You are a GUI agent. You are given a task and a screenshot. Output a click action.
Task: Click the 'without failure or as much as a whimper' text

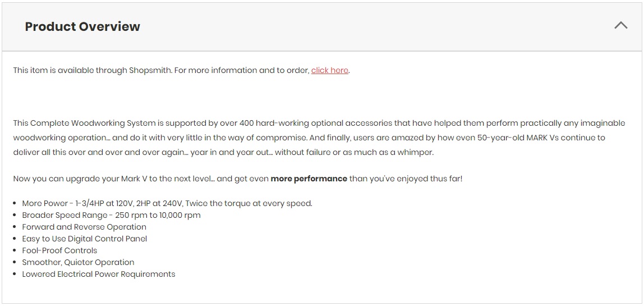[354, 153]
